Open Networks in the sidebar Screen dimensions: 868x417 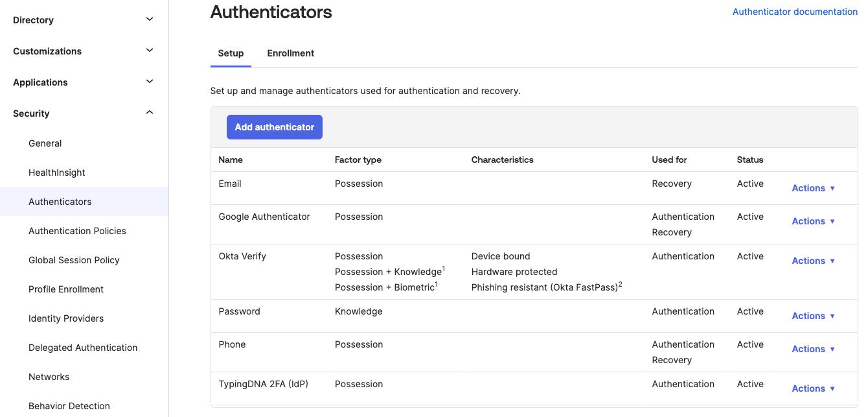click(x=49, y=377)
